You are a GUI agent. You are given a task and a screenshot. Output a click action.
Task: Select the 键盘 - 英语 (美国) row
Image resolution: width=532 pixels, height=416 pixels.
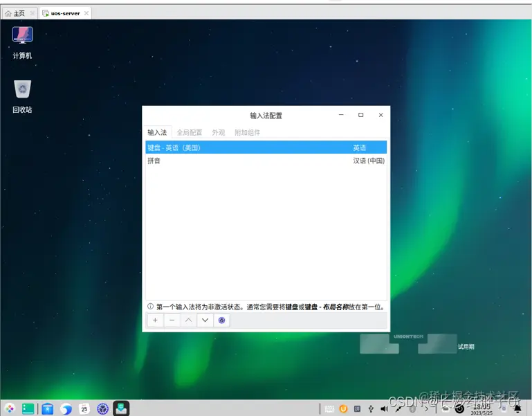click(x=266, y=147)
